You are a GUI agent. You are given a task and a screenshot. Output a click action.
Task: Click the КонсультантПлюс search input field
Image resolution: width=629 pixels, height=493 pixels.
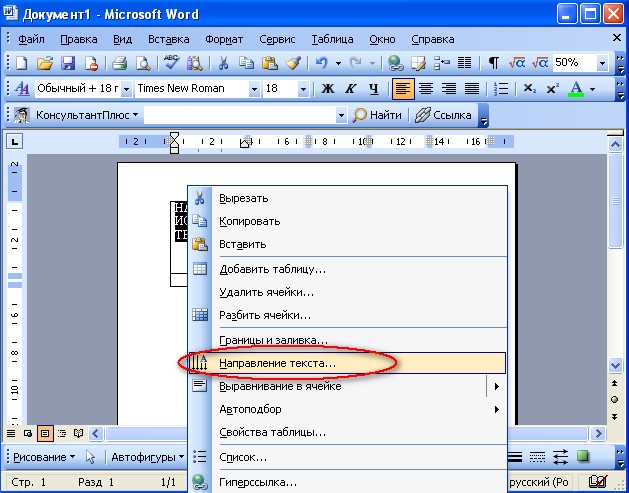(240, 116)
